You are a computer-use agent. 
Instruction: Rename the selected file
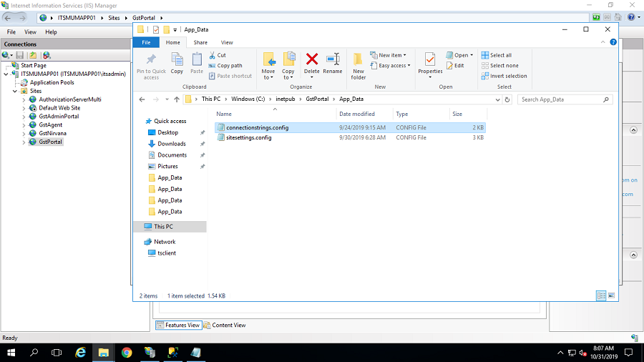coord(332,63)
